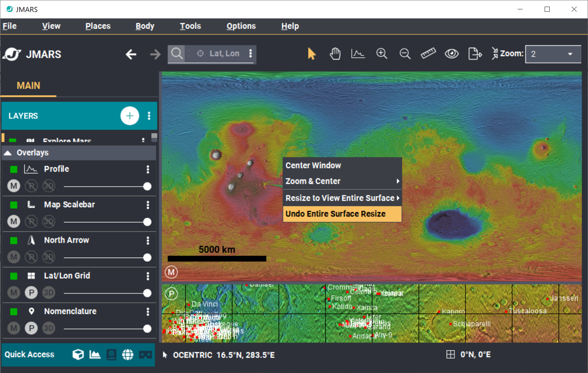Screen dimensions: 588x373
Task: Click the search magnifier icon
Action: click(x=177, y=53)
